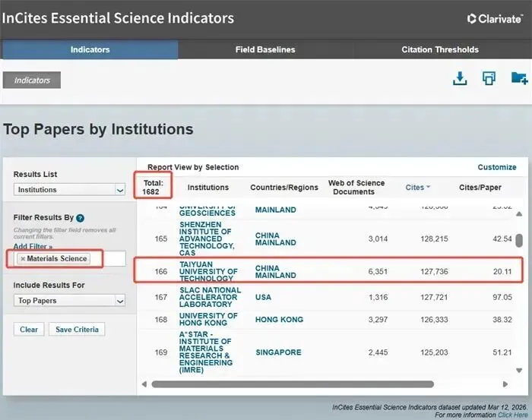
Task: Click the cites value 126,333
Action: pyautogui.click(x=434, y=319)
